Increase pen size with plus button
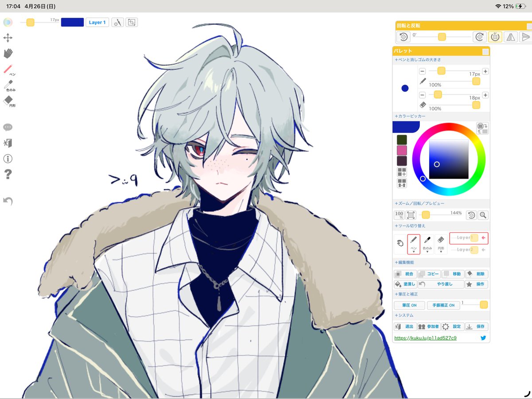This screenshot has height=399, width=532. (x=485, y=71)
